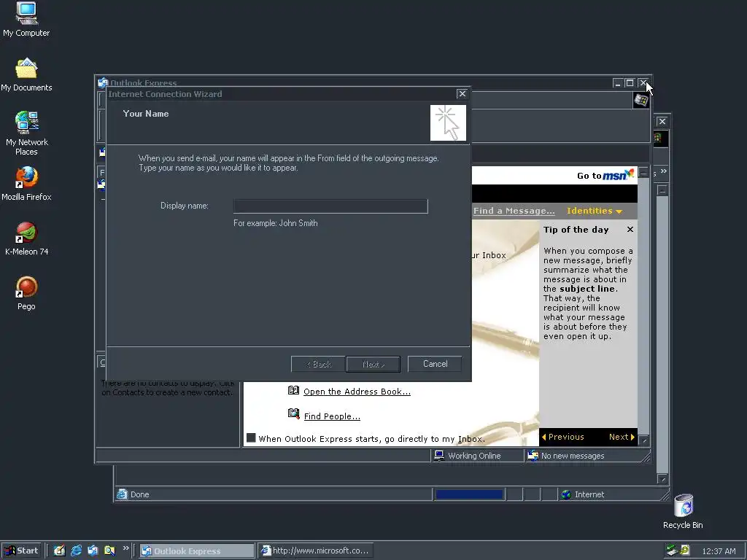Screen dimensions: 747x560
Task: Open the Identities dropdown
Action: coord(595,211)
